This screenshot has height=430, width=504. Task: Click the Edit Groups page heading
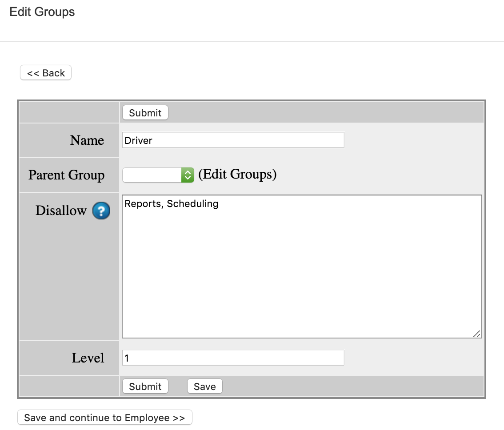coord(42,12)
